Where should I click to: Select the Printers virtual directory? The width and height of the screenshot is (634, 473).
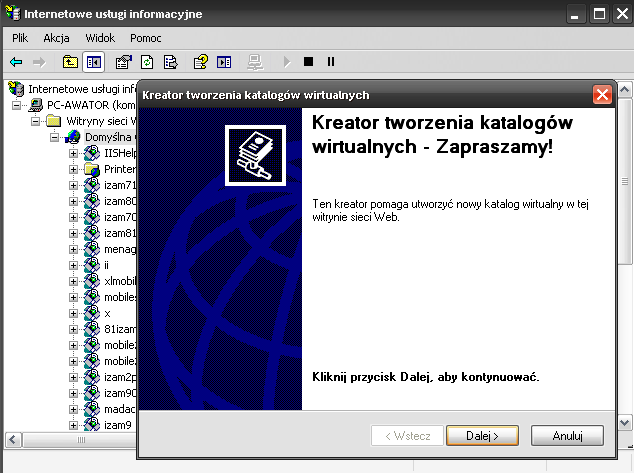point(120,169)
